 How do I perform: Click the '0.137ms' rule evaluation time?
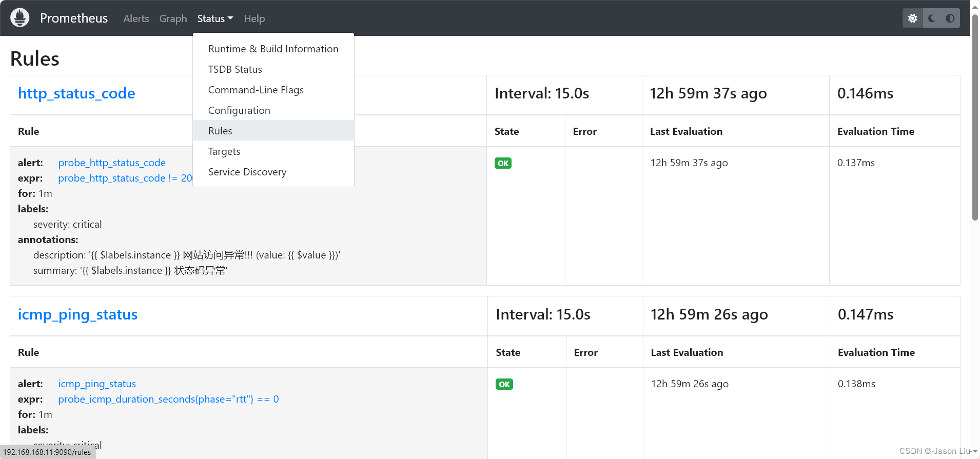[856, 163]
